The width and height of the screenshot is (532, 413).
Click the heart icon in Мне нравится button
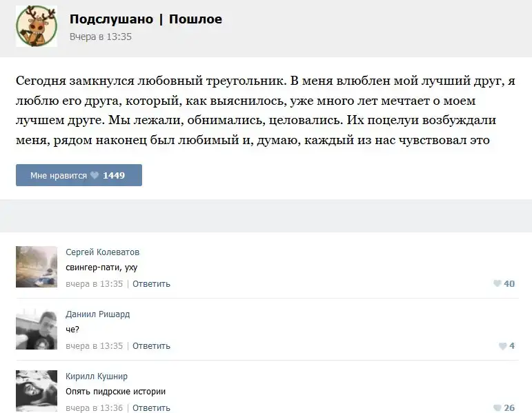pyautogui.click(x=95, y=176)
